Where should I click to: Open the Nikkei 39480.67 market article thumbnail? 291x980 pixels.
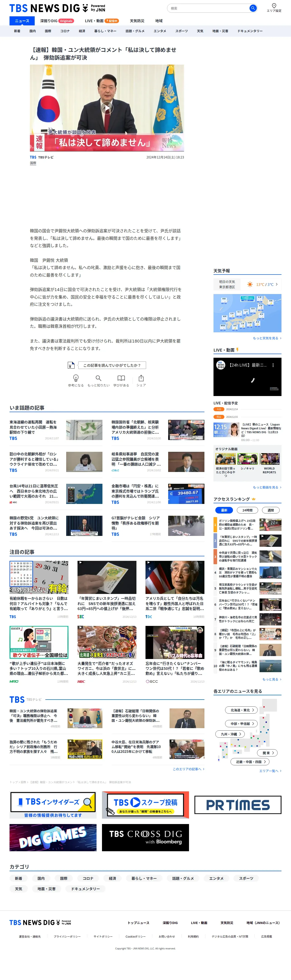pos(186,494)
